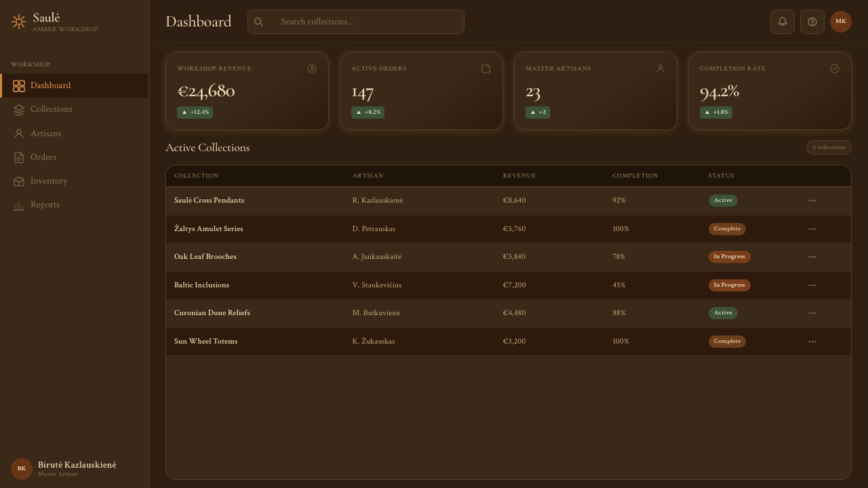Screen dimensions: 868x488
Task: Click the +2 master artisans badge
Action: pyautogui.click(x=538, y=113)
